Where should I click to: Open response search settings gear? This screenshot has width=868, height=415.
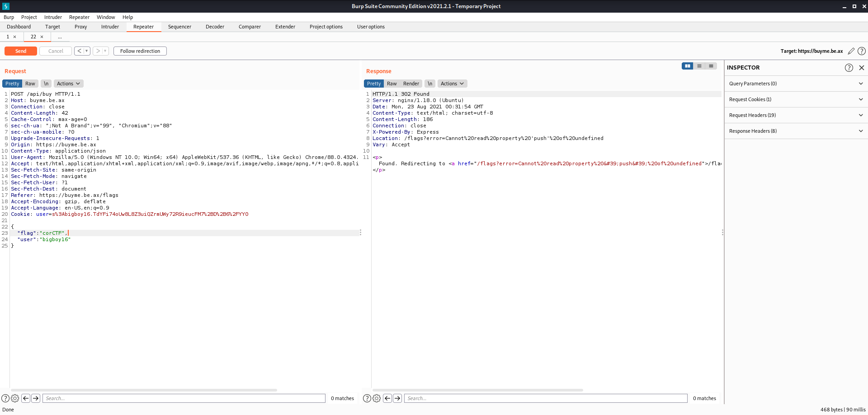377,398
